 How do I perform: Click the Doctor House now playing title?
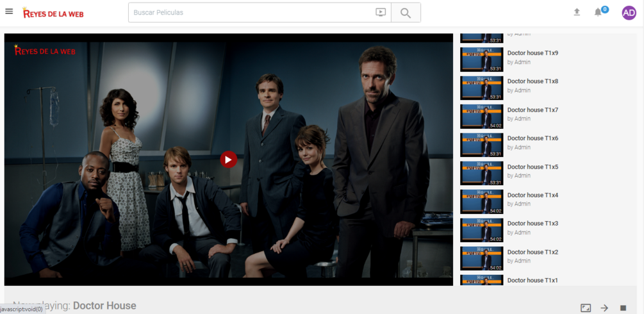(x=104, y=306)
